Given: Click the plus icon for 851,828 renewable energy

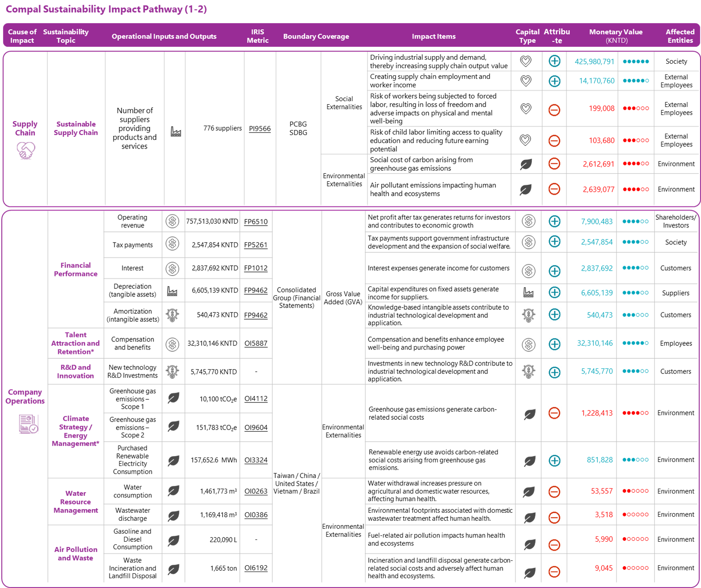Looking at the screenshot, I should [x=554, y=460].
